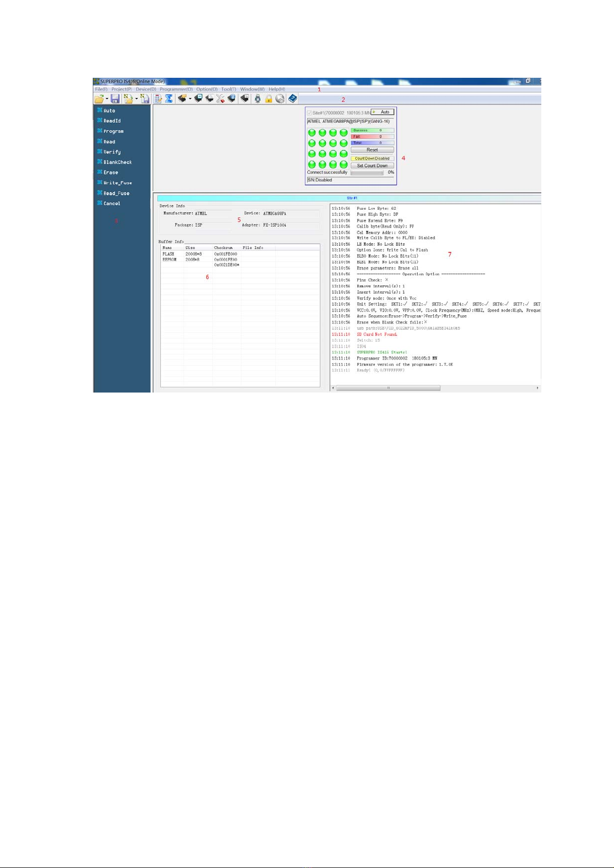Select the EEPROM buffer row
The width and height of the screenshot is (614, 868).
point(240,260)
